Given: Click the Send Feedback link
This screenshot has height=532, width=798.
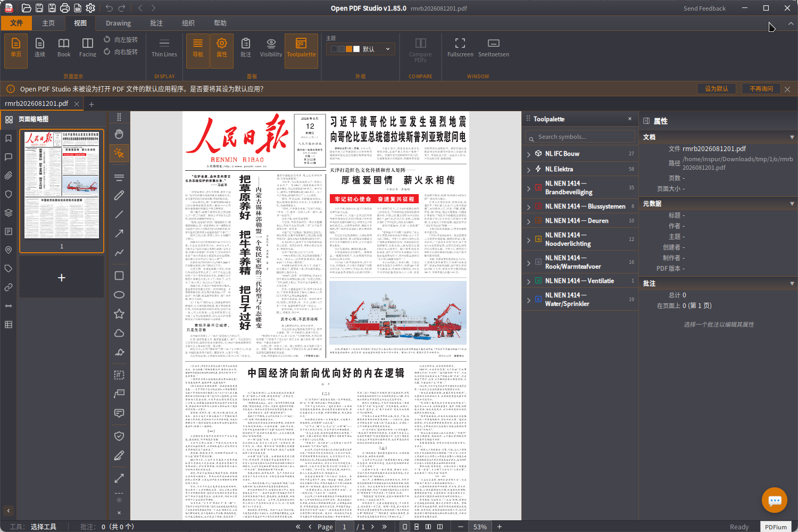Looking at the screenshot, I should [704, 9].
